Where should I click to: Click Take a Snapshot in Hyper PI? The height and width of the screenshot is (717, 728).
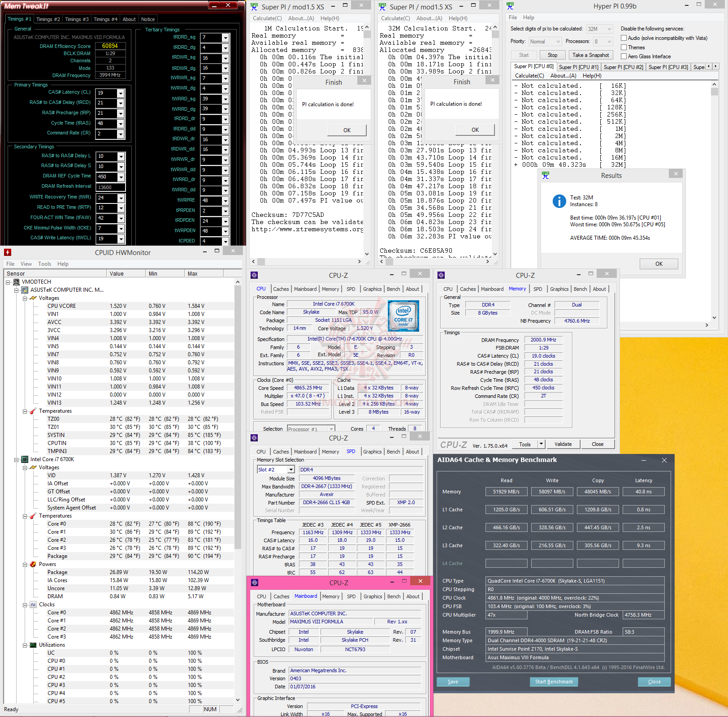click(x=590, y=55)
